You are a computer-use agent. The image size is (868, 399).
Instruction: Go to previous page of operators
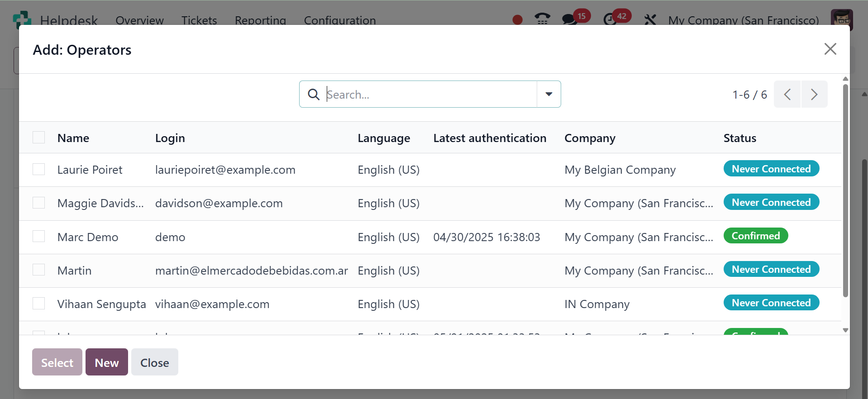(x=787, y=94)
